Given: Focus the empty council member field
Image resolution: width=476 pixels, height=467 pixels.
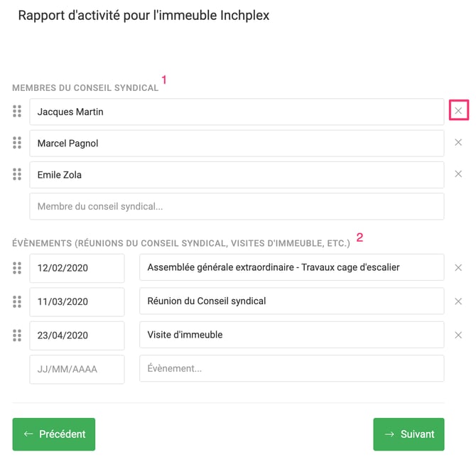Looking at the screenshot, I should (x=237, y=206).
